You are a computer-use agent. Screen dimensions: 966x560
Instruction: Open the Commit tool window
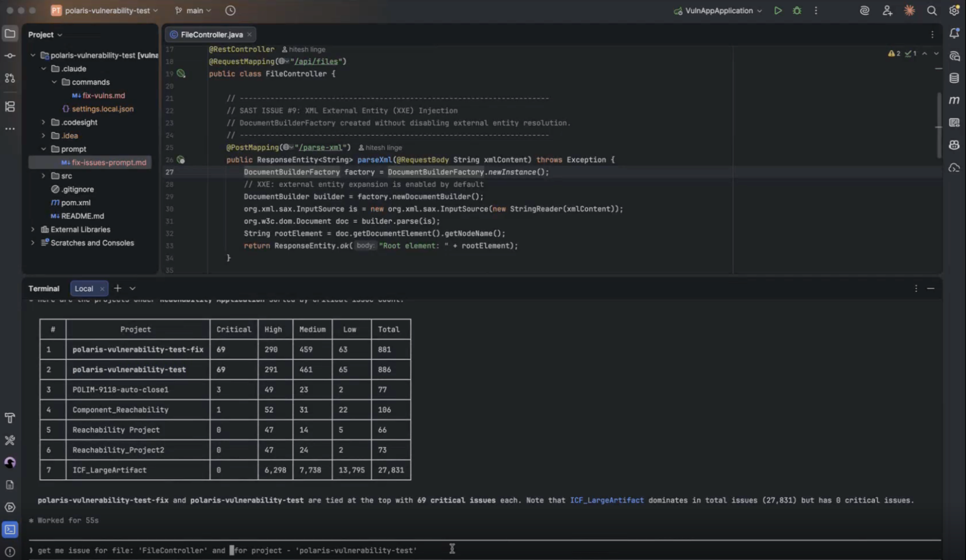click(10, 56)
